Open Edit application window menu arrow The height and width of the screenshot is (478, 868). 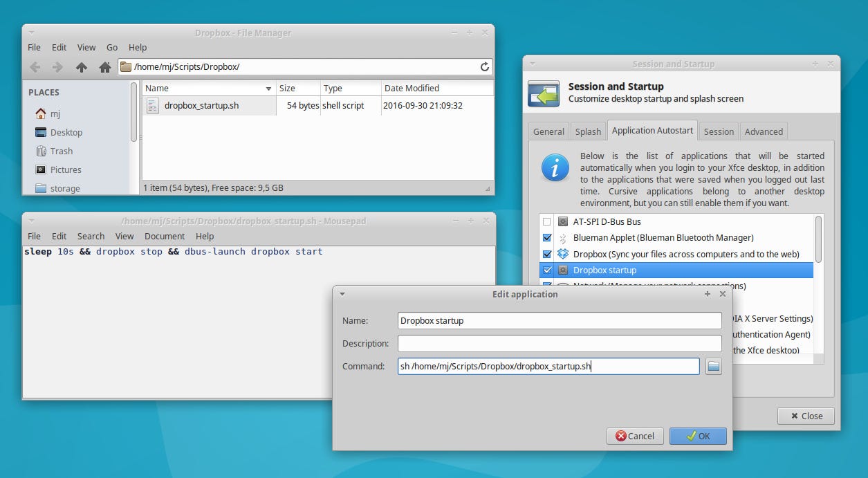pyautogui.click(x=342, y=294)
